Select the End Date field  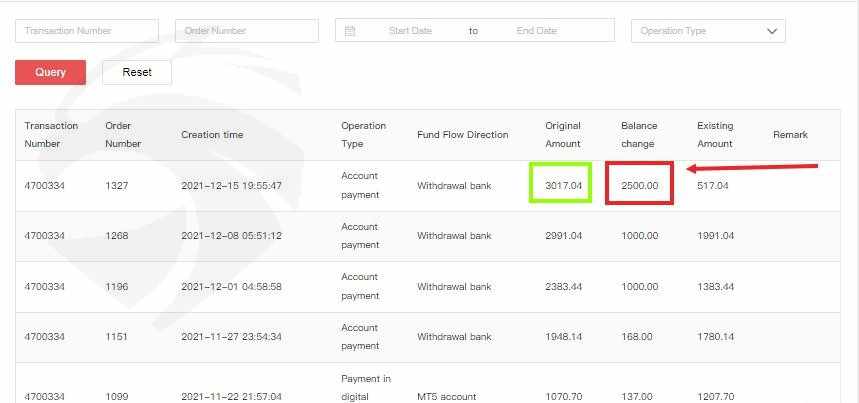click(x=536, y=31)
